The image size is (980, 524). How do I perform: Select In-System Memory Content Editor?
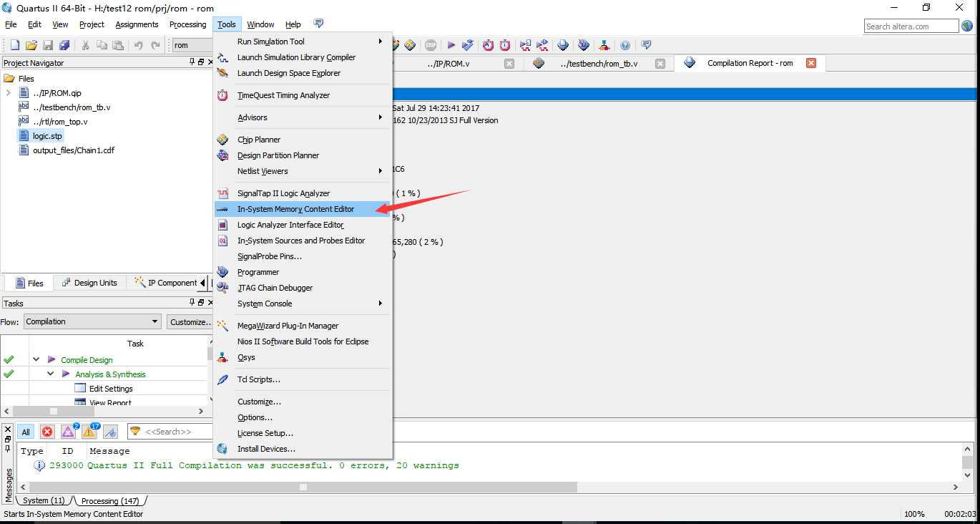click(303, 209)
